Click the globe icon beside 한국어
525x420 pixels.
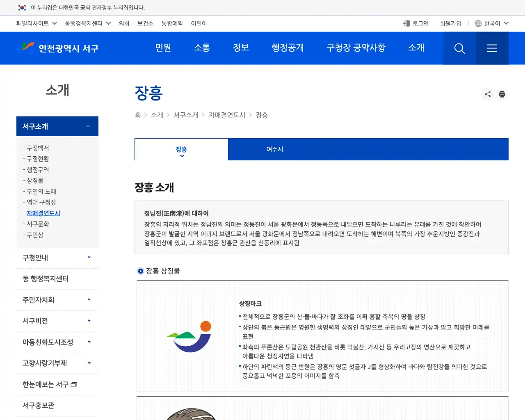pyautogui.click(x=477, y=23)
